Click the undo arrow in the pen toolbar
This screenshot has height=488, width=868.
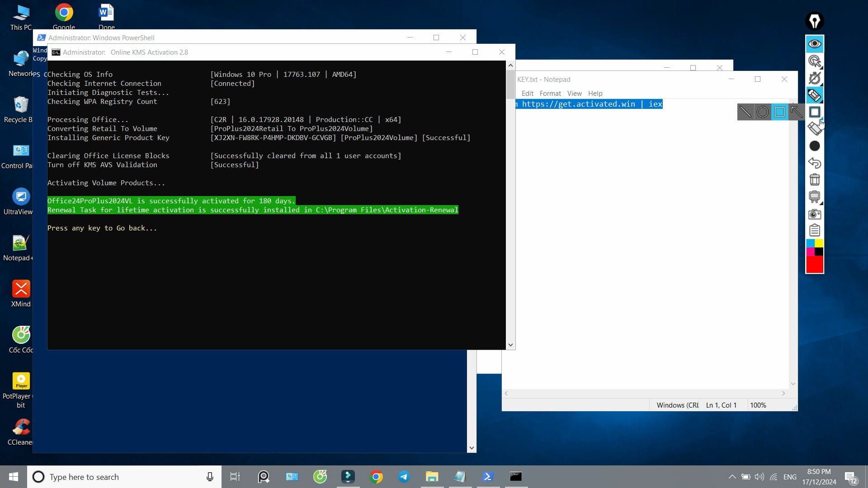tap(815, 163)
